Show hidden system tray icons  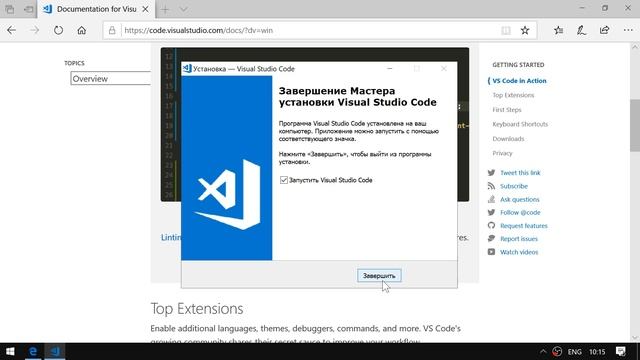click(543, 351)
